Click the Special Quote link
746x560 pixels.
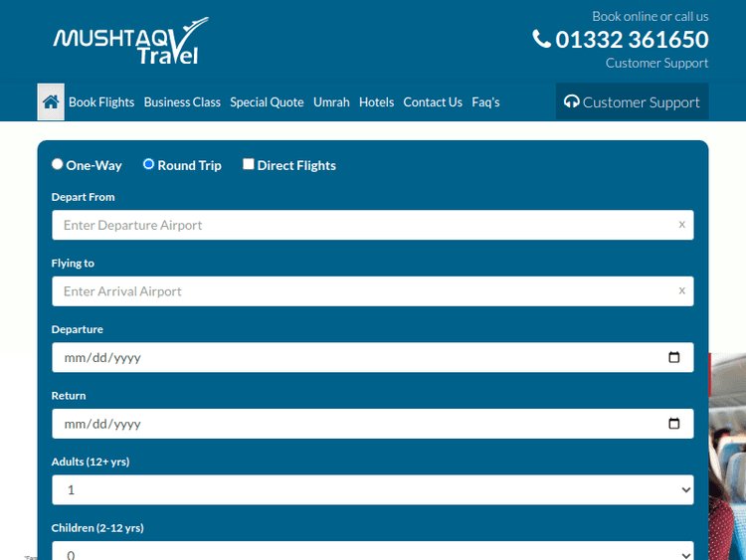click(267, 101)
